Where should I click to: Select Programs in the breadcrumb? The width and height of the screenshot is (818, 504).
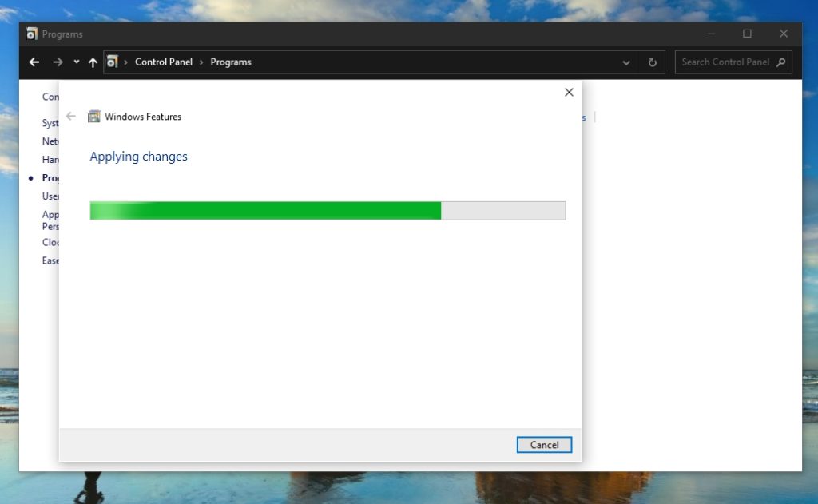[x=231, y=62]
